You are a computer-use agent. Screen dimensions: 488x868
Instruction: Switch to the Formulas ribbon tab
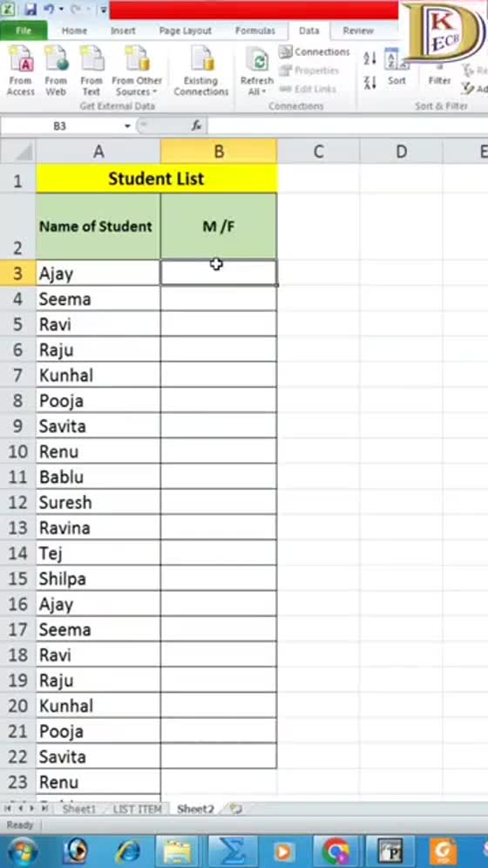255,31
